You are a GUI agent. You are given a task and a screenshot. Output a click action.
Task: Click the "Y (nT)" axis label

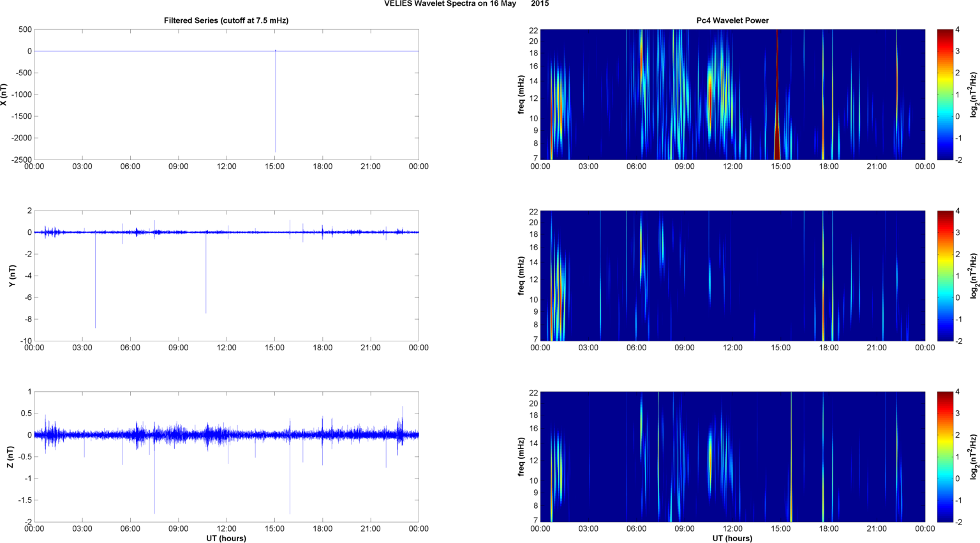click(x=12, y=276)
